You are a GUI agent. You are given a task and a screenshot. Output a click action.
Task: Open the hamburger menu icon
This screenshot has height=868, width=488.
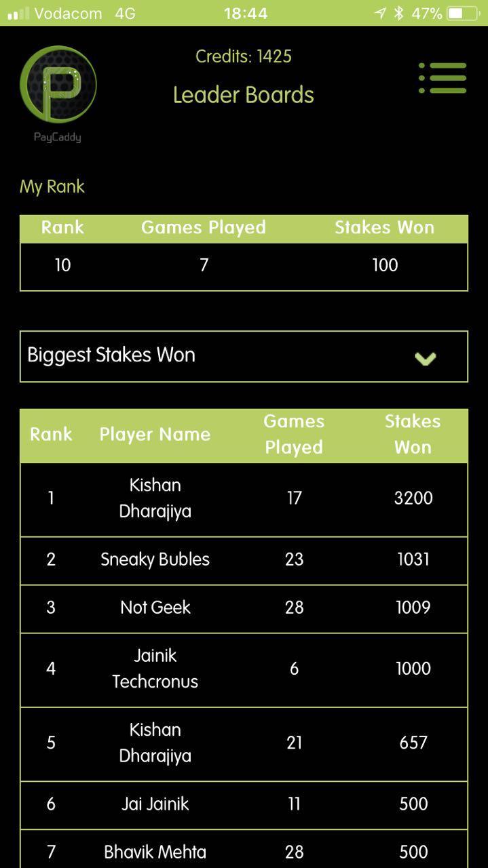(443, 78)
